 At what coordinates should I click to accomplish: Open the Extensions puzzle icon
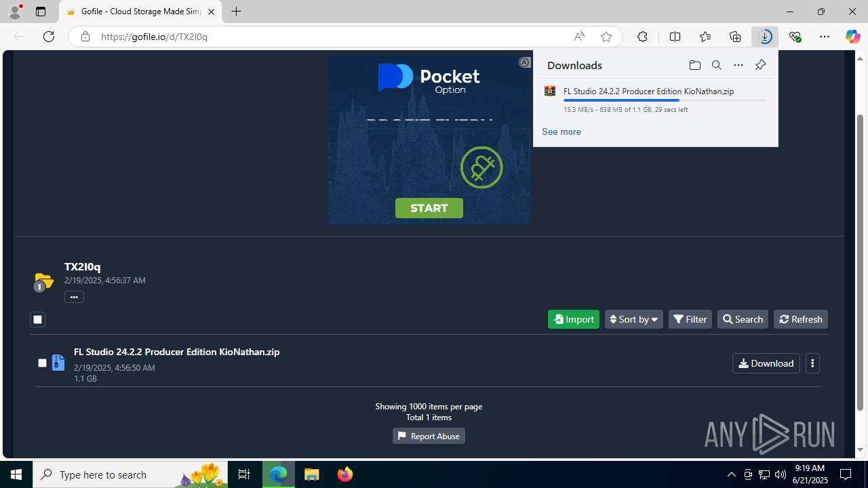[642, 37]
